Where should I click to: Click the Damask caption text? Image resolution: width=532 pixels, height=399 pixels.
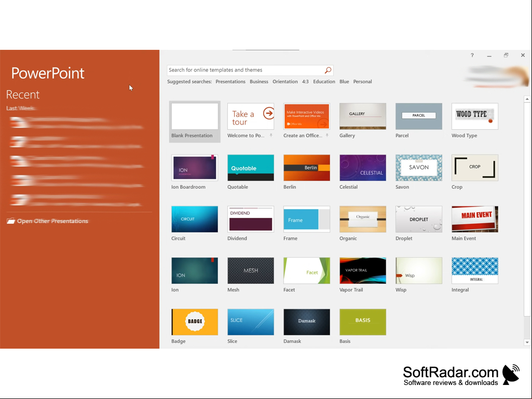pos(292,341)
